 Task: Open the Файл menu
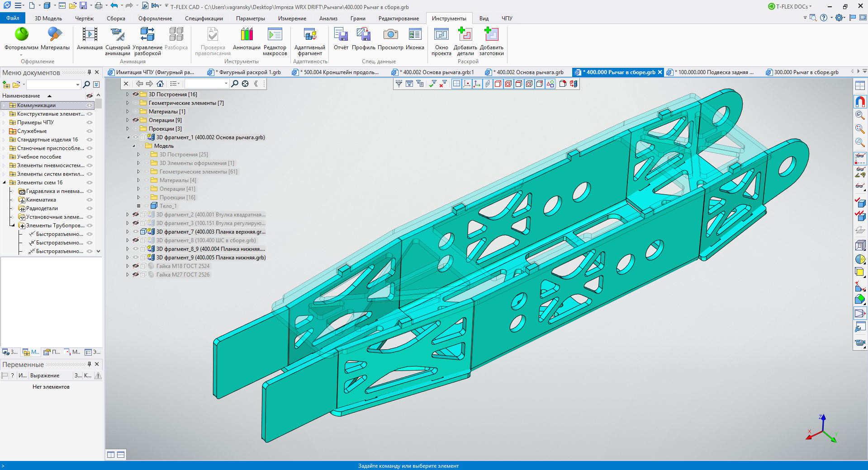coord(13,18)
